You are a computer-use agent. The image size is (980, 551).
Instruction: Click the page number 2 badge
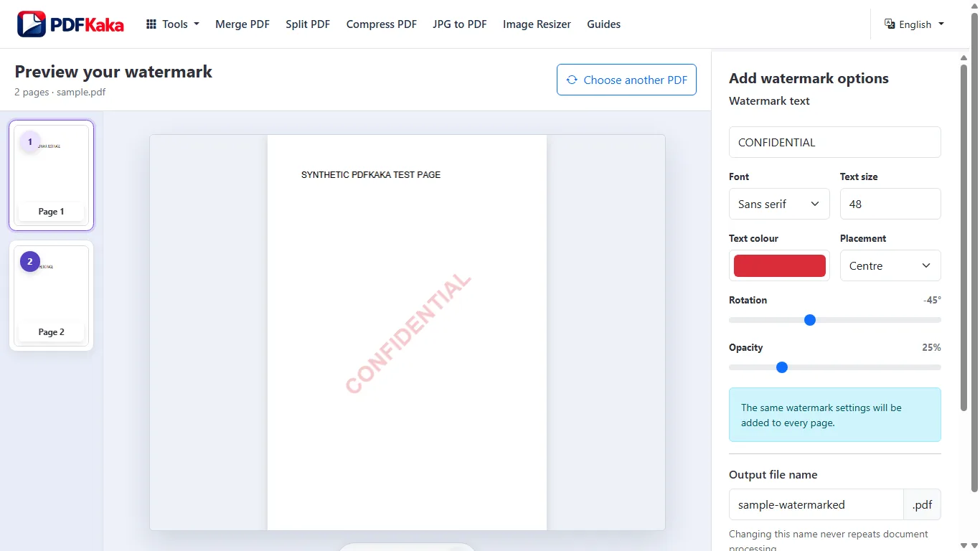tap(29, 262)
